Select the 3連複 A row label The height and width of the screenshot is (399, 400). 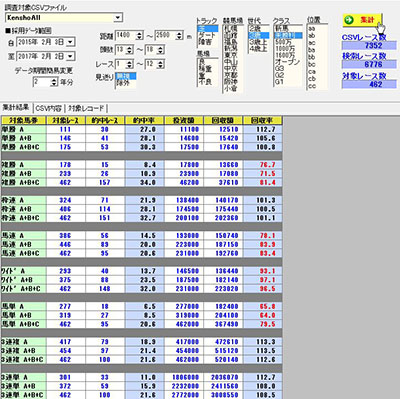[24, 342]
